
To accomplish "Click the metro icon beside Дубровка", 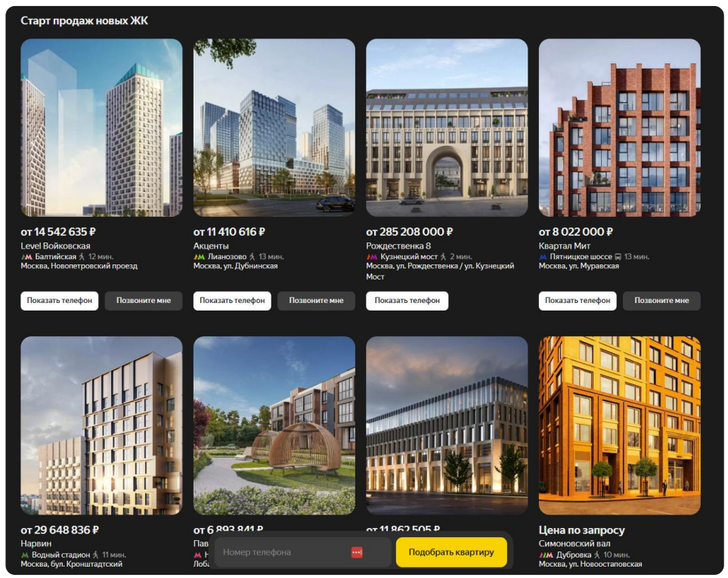I will click(x=546, y=555).
